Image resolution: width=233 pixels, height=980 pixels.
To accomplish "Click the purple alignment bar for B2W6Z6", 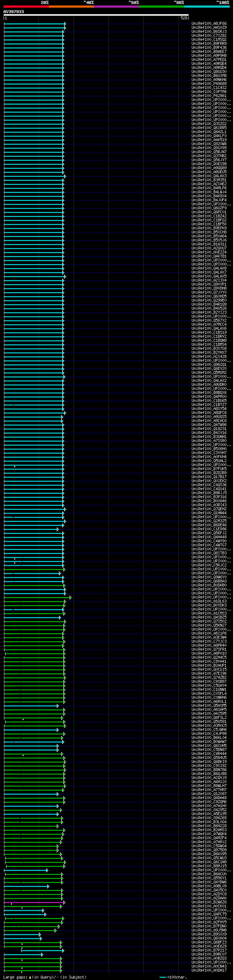I will click(x=35, y=902).
